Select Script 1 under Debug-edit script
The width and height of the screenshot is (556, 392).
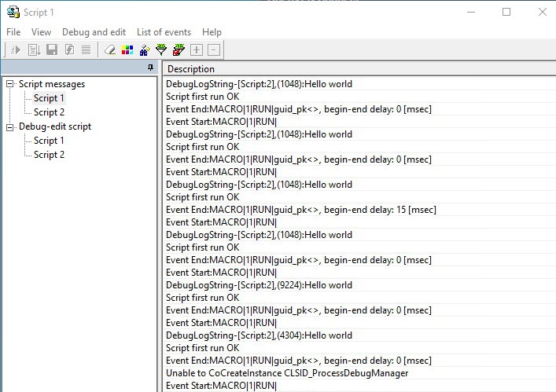click(49, 141)
